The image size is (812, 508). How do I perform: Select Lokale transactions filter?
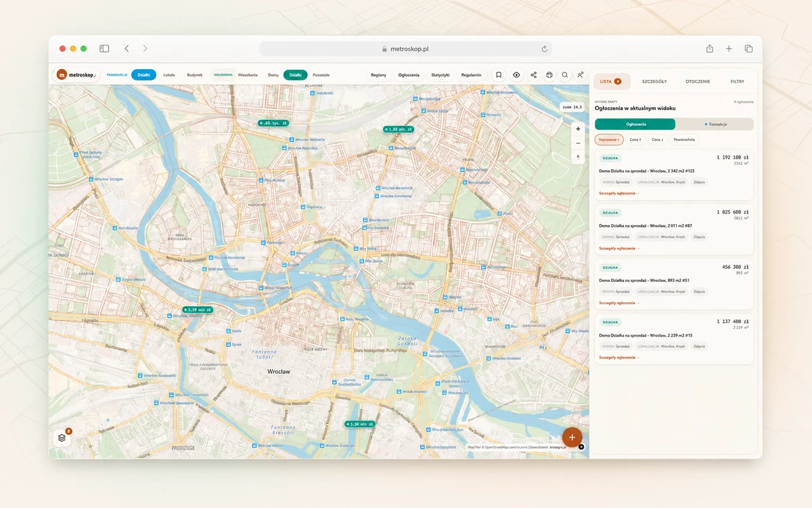pyautogui.click(x=169, y=75)
